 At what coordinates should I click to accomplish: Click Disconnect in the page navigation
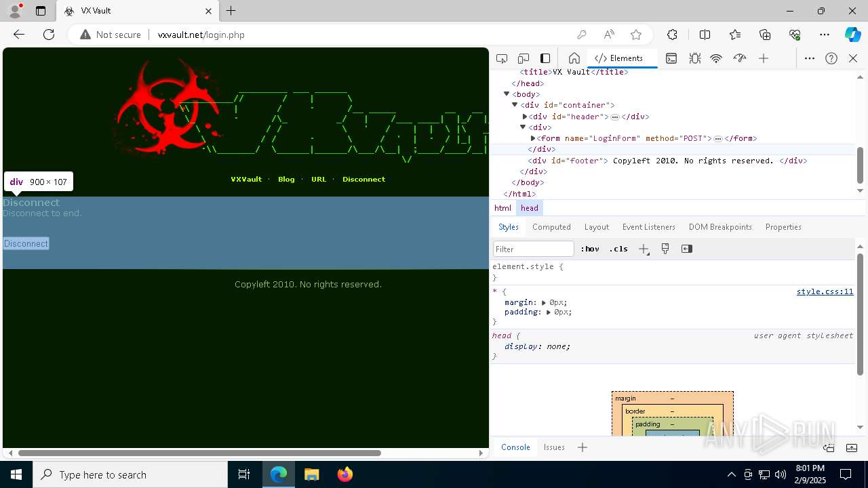363,180
